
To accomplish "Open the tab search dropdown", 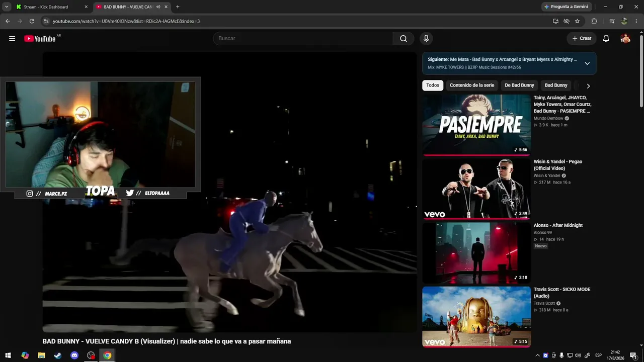I will pos(7,7).
